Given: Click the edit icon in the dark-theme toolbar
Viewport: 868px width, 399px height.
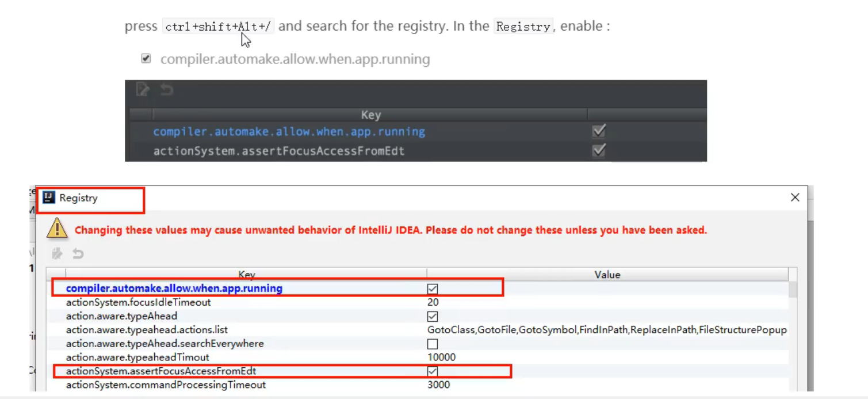Looking at the screenshot, I should pos(142,89).
